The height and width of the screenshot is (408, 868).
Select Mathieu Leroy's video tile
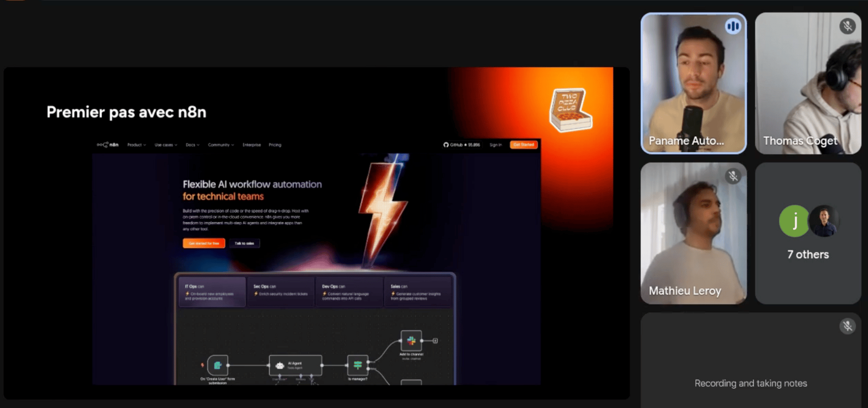pyautogui.click(x=693, y=233)
